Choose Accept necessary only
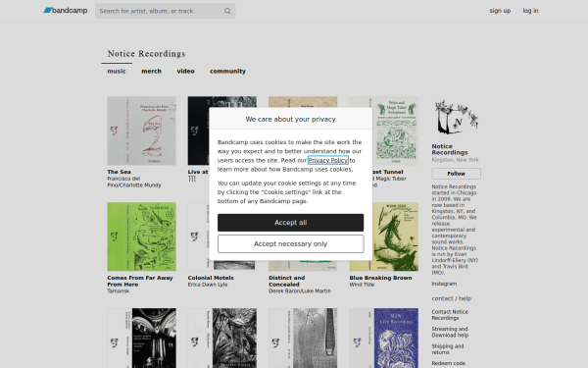588x368 pixels. click(291, 244)
